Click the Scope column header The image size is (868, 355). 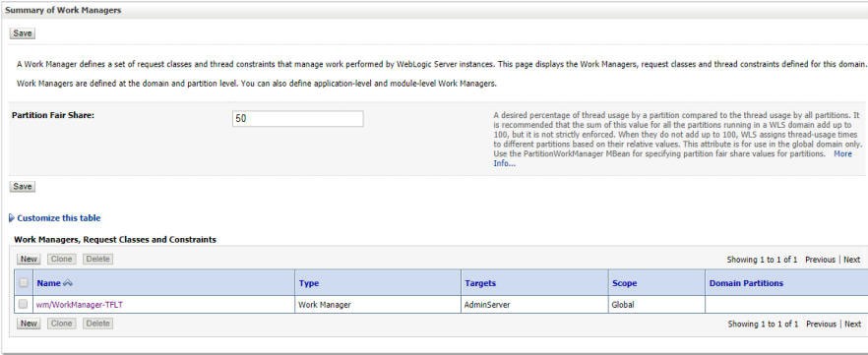[x=624, y=283]
